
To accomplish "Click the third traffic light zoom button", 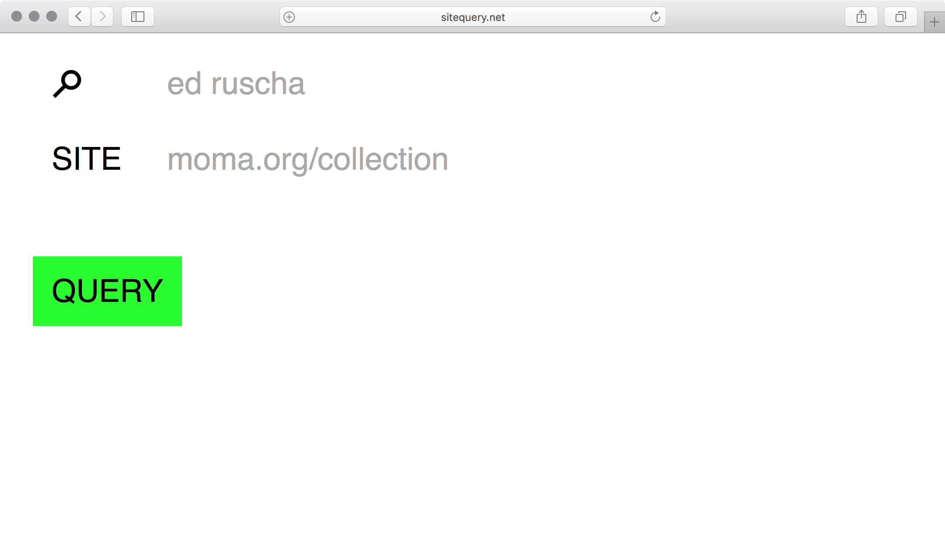I will coord(52,17).
